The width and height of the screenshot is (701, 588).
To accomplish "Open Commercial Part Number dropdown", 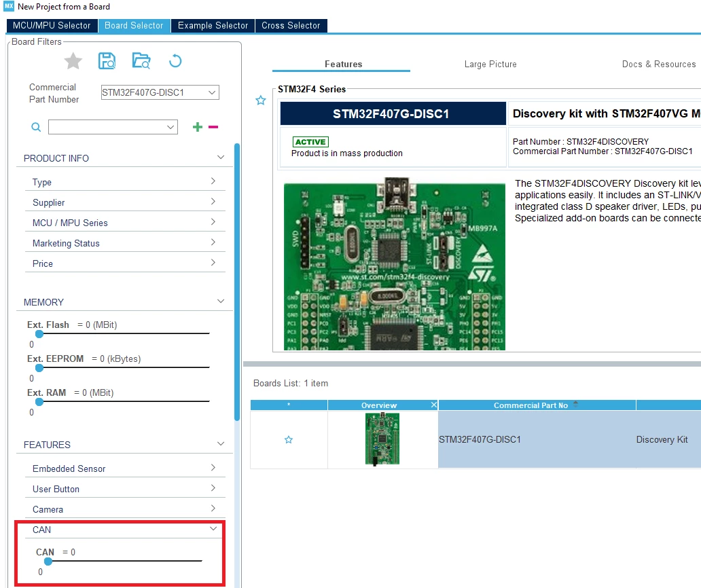I will coord(212,92).
